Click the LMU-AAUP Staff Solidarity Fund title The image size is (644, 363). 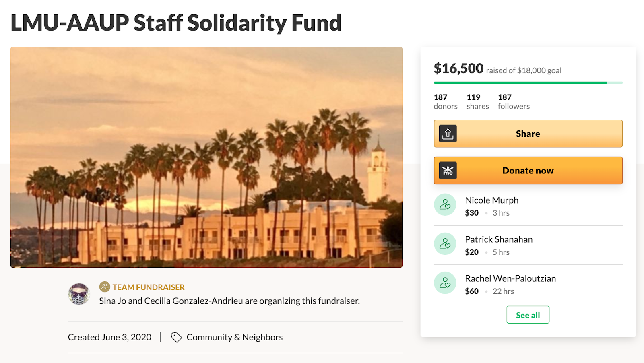tap(176, 23)
